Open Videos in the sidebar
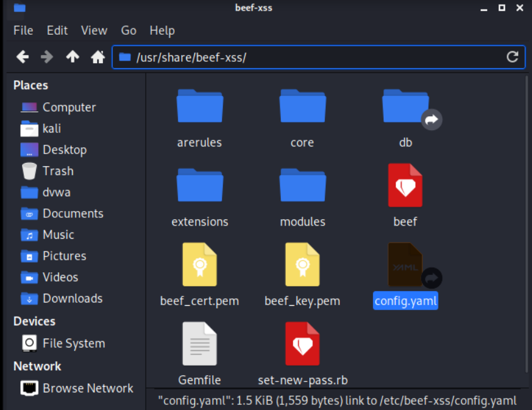This screenshot has height=410, width=532. (49, 277)
